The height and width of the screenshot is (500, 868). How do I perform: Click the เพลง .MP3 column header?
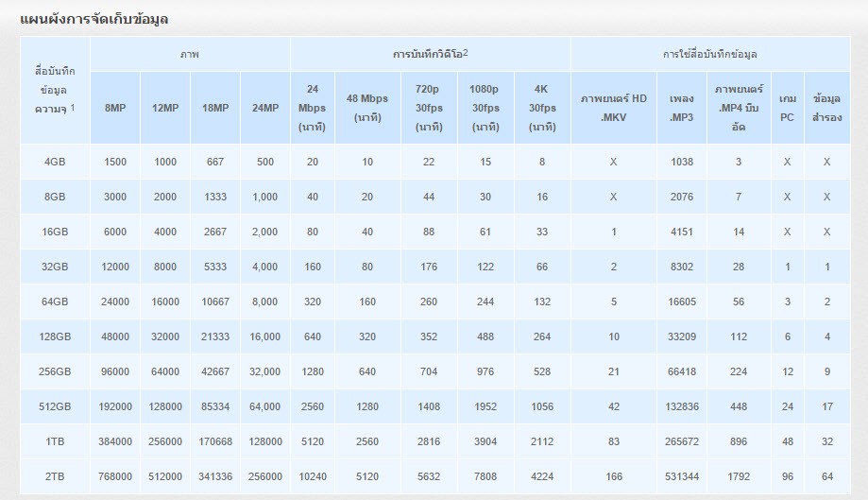pyautogui.click(x=682, y=108)
